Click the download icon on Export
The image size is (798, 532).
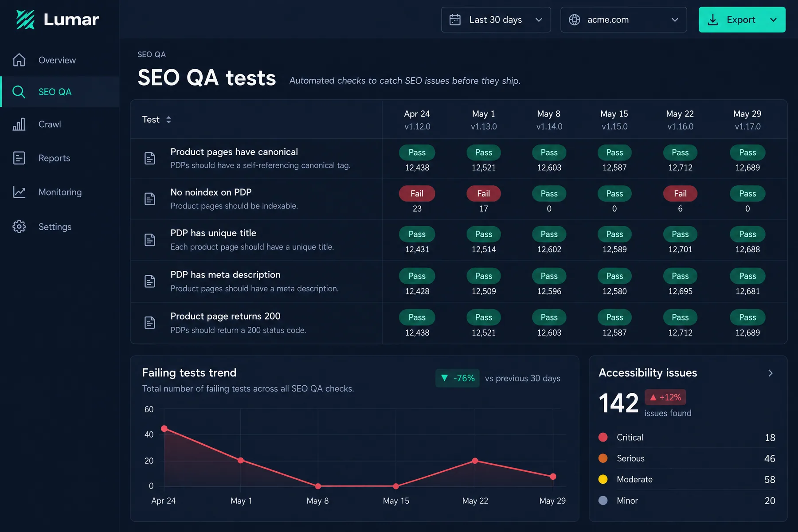(713, 20)
